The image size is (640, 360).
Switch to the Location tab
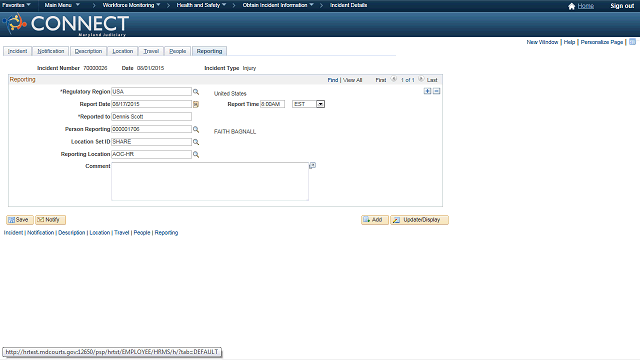click(122, 51)
